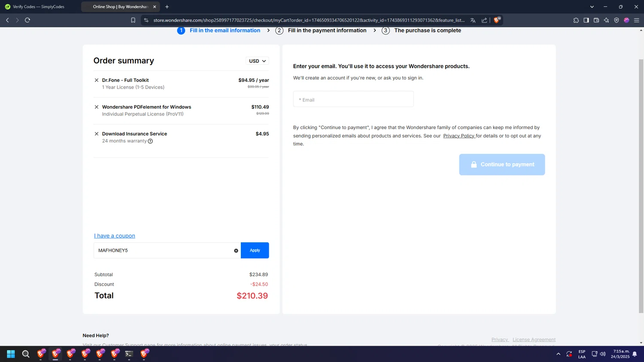Switch to Verify Codes — SimplyCodes tab

39,7
